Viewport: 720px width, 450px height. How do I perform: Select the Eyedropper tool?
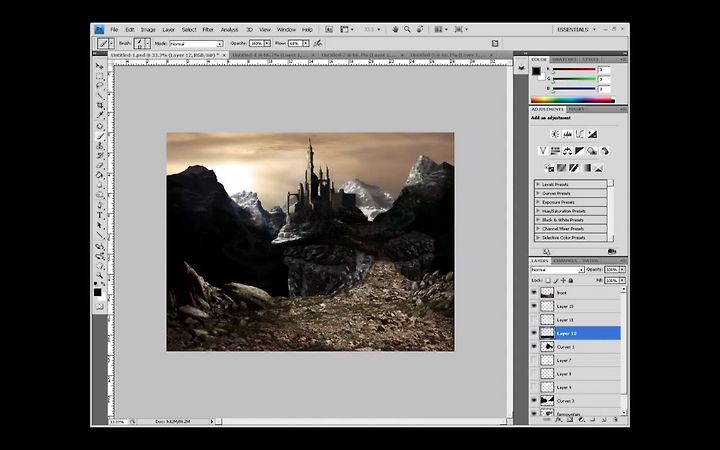(100, 115)
